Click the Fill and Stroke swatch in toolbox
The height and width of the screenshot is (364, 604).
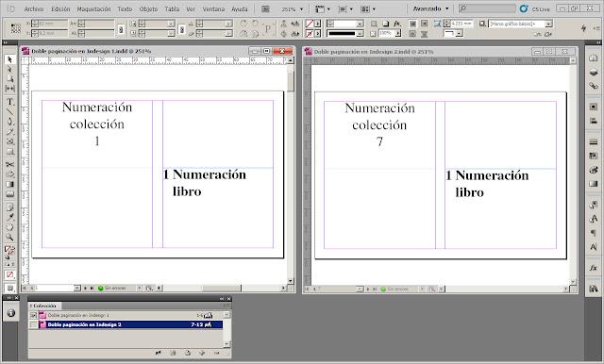coord(9,251)
